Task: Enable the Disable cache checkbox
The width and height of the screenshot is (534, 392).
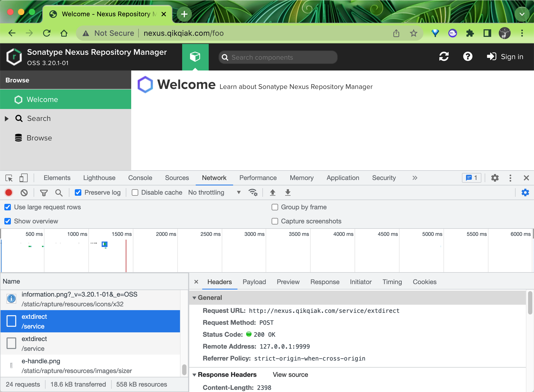Action: (x=135, y=192)
